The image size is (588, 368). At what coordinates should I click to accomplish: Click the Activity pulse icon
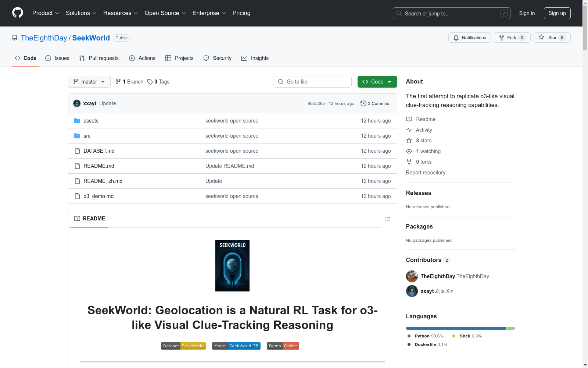click(409, 130)
